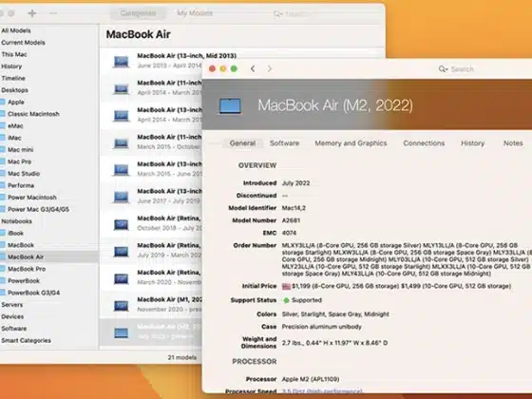Screen dimensions: 532x399
Task: Go back using the detail window's back arrow
Action: point(253,68)
